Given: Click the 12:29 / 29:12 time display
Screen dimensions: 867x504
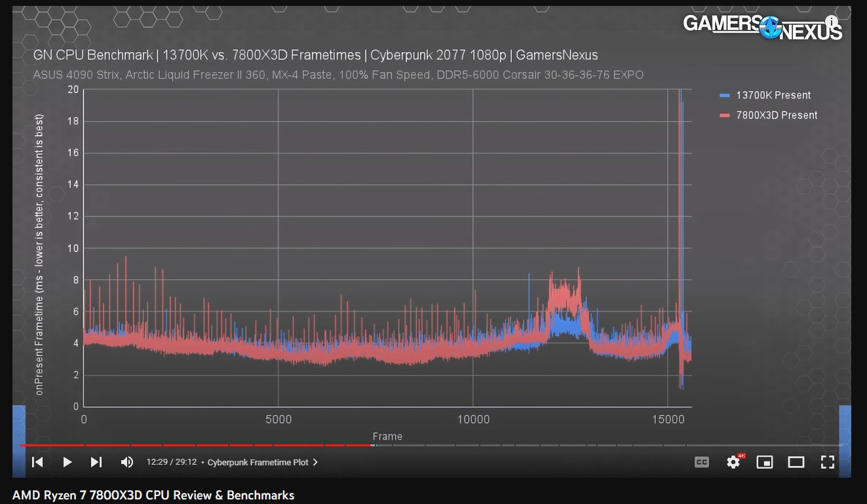Looking at the screenshot, I should point(172,462).
